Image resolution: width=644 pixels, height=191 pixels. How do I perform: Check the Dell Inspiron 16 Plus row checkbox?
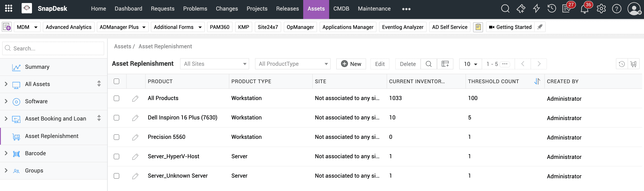116,118
